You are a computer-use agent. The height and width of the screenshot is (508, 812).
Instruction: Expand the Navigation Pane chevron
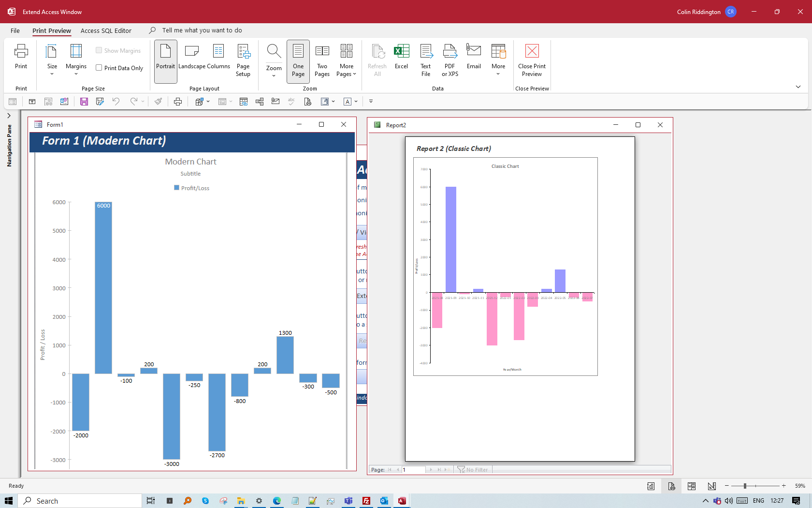[9, 116]
